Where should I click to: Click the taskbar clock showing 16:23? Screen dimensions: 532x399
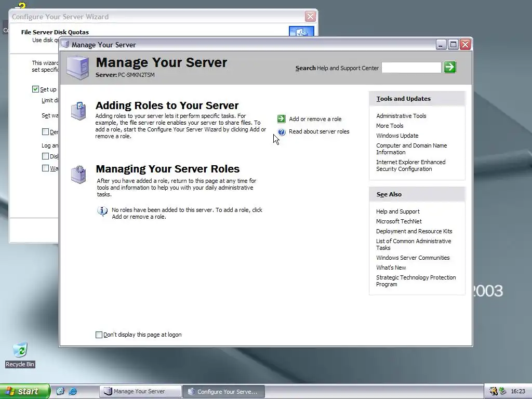[518, 391]
